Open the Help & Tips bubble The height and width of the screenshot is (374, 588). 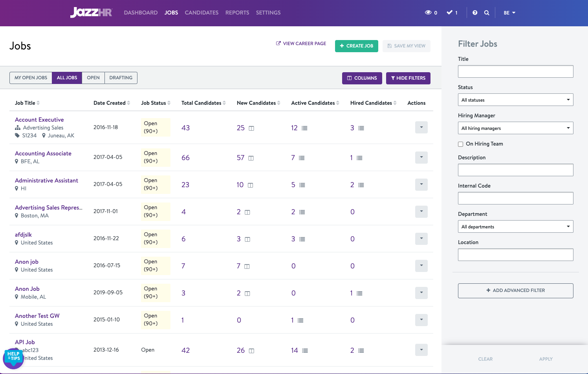tap(13, 358)
